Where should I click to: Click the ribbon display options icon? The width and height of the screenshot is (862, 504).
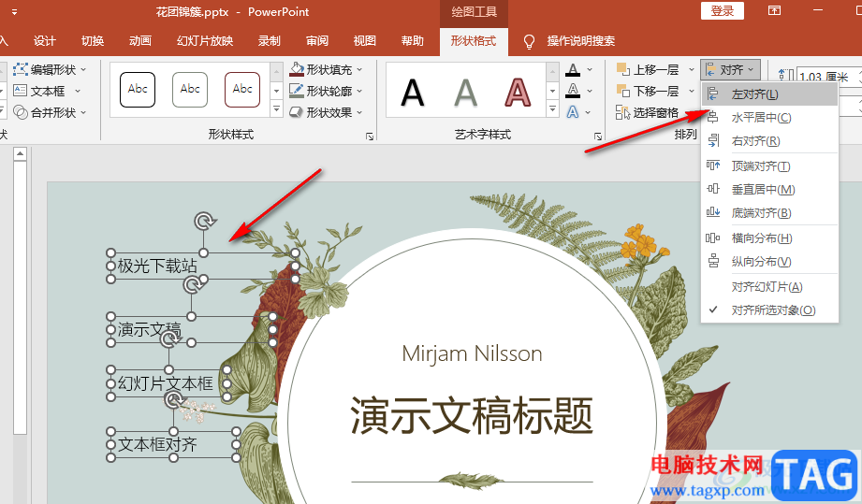[x=774, y=10]
